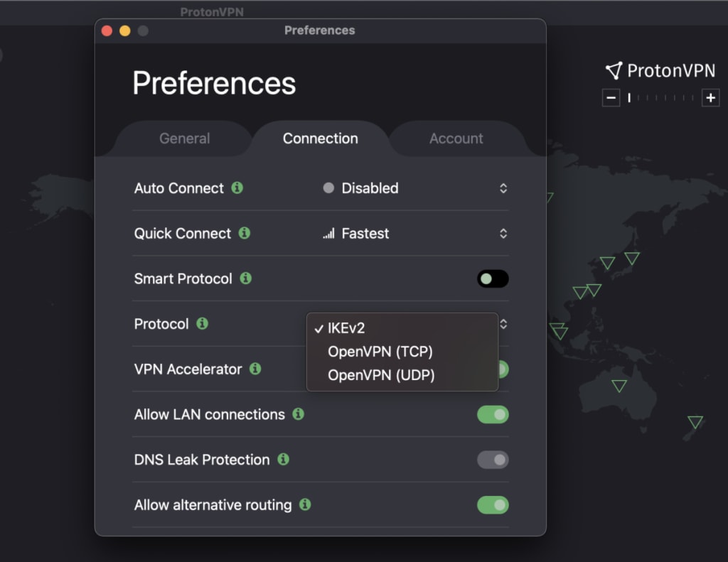Click the Quick Connect info icon
Image resolution: width=728 pixels, height=562 pixels.
(245, 233)
